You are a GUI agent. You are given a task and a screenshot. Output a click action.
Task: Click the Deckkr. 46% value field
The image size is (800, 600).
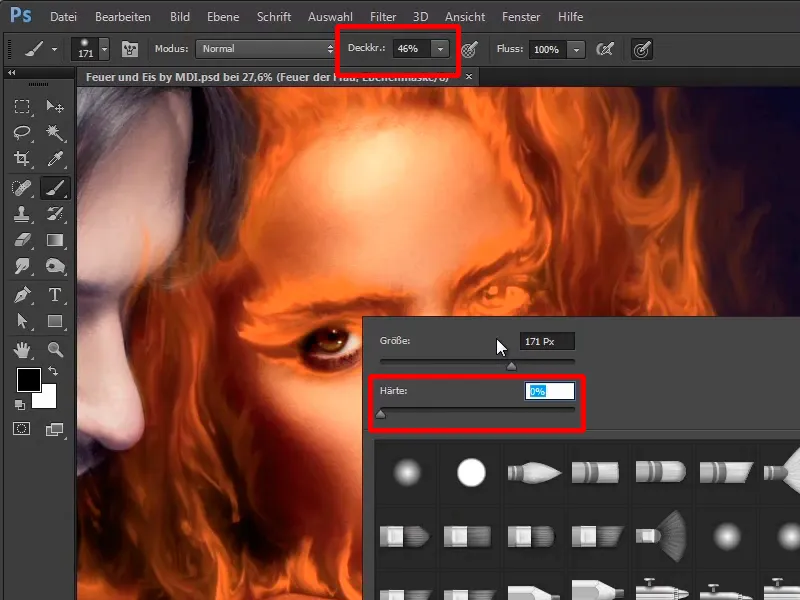pyautogui.click(x=412, y=49)
